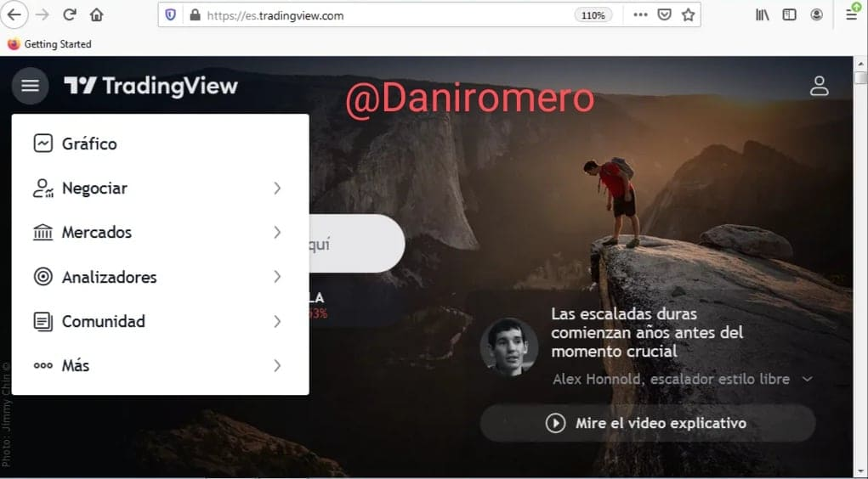Click the TradingView logo
The image size is (868, 479).
[x=151, y=86]
